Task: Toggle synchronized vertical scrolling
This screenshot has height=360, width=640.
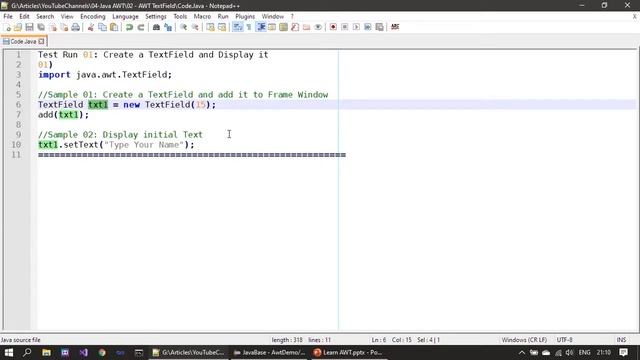Action: 210,27
